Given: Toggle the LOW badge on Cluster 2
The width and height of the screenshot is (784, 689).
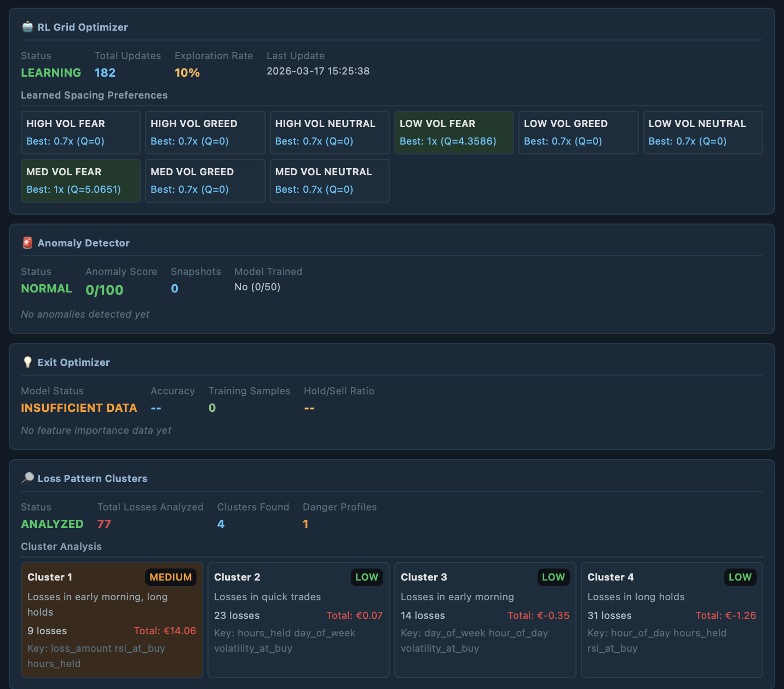Looking at the screenshot, I should point(367,577).
